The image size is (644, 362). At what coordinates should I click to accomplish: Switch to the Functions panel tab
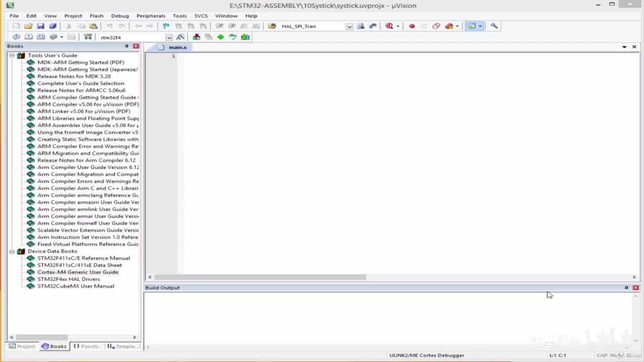[87, 346]
